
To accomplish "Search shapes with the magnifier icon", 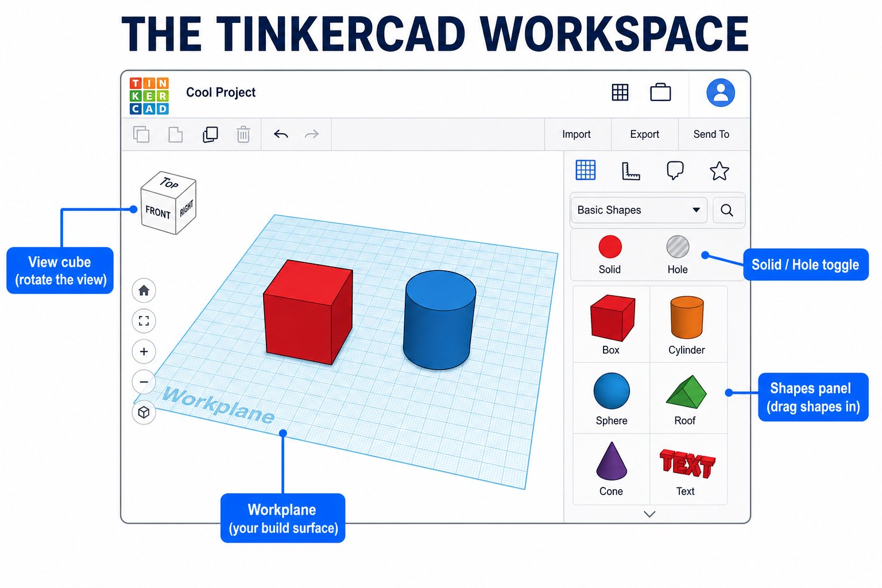I will pyautogui.click(x=727, y=210).
